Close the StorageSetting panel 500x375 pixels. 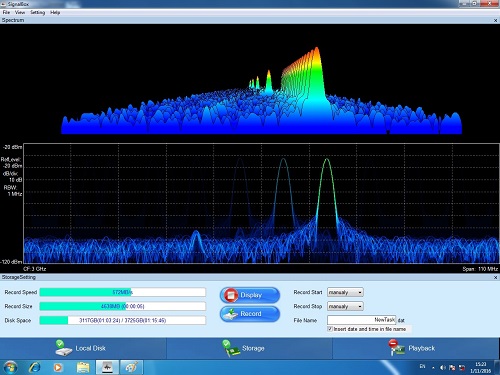(495, 277)
